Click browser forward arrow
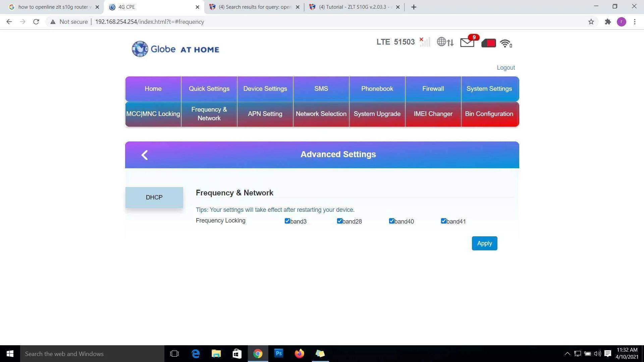Image resolution: width=644 pixels, height=362 pixels. (22, 22)
